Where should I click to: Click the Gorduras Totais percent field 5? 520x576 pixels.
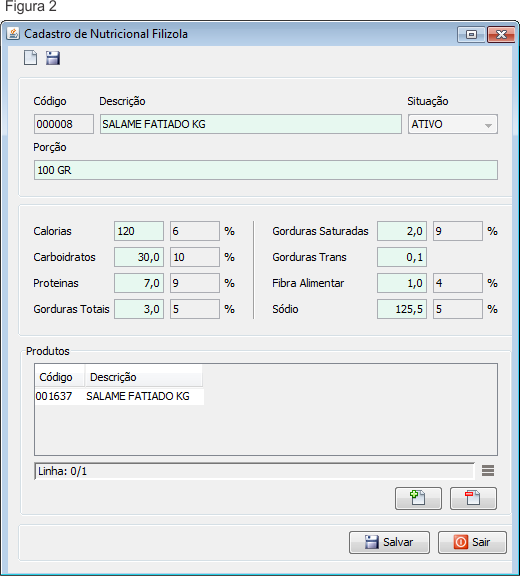(195, 309)
